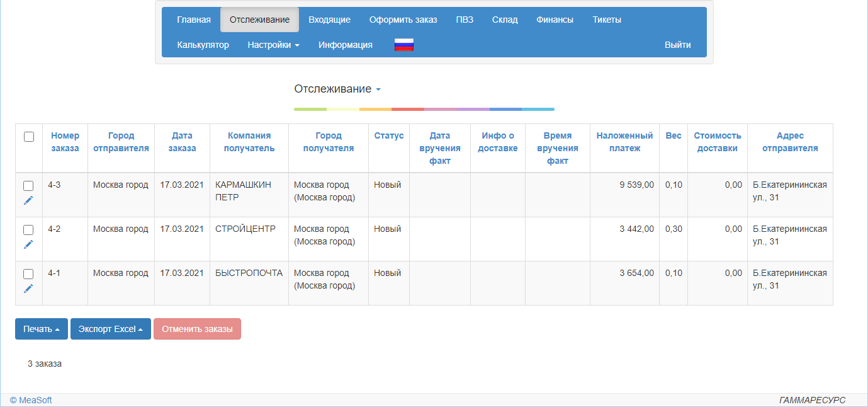The width and height of the screenshot is (868, 407).
Task: Open the Калькулятор menu item
Action: 203,45
